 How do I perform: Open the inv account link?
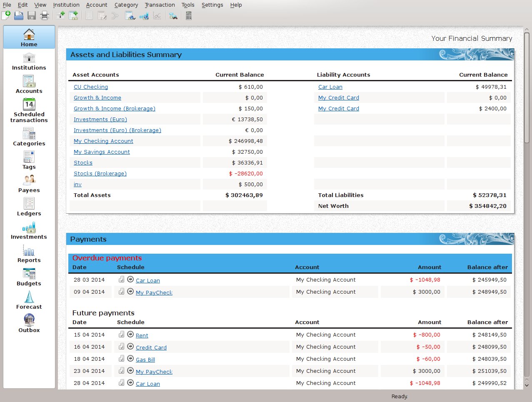pos(77,185)
